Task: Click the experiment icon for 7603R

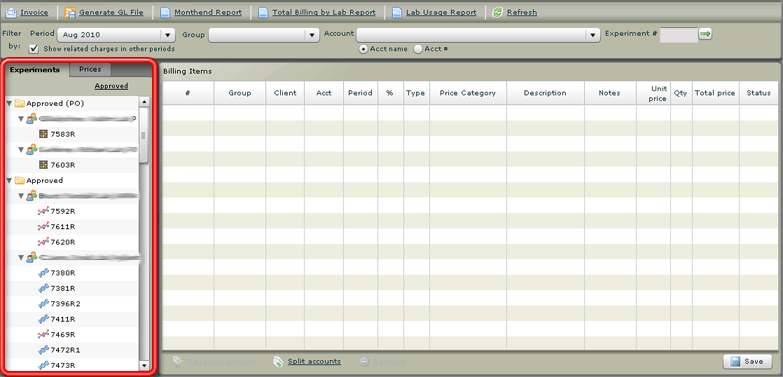Action: (x=43, y=165)
